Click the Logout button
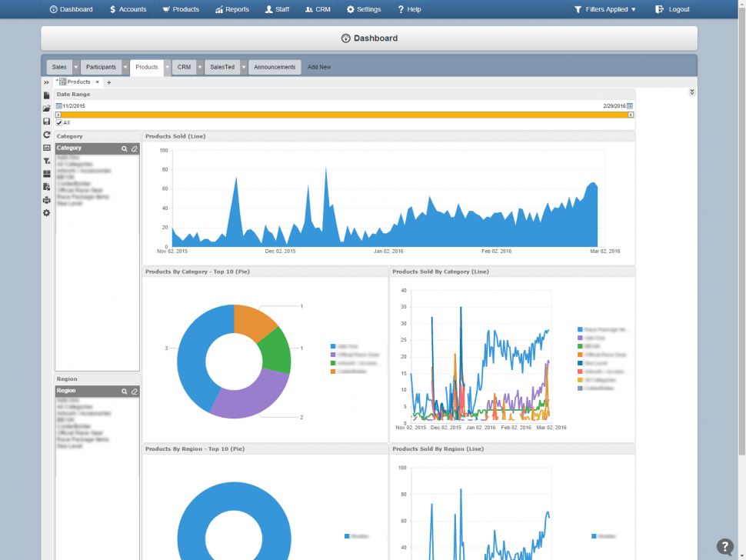746x560 pixels. (x=672, y=9)
